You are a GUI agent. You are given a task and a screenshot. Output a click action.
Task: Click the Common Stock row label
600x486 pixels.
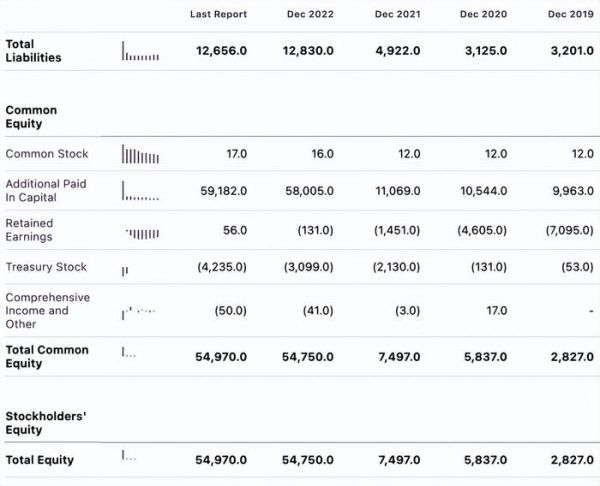point(47,154)
